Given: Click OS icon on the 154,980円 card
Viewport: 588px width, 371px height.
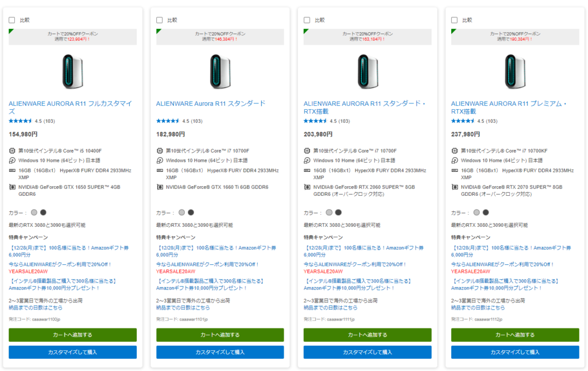Looking at the screenshot, I should coord(12,161).
